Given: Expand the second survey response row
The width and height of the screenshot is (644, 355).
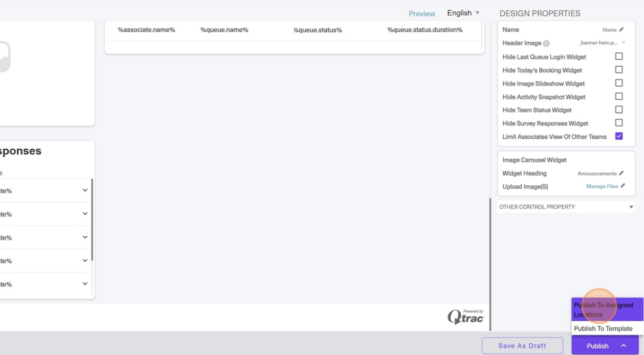Looking at the screenshot, I should (85, 214).
